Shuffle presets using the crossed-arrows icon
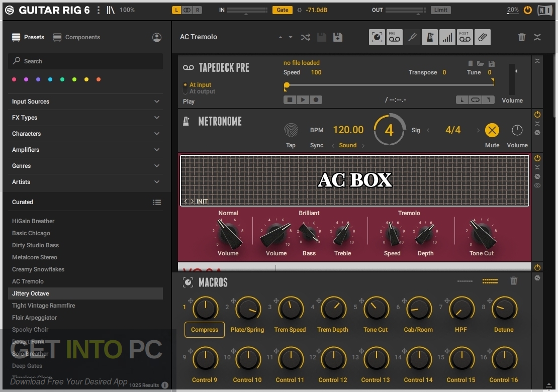 click(305, 37)
